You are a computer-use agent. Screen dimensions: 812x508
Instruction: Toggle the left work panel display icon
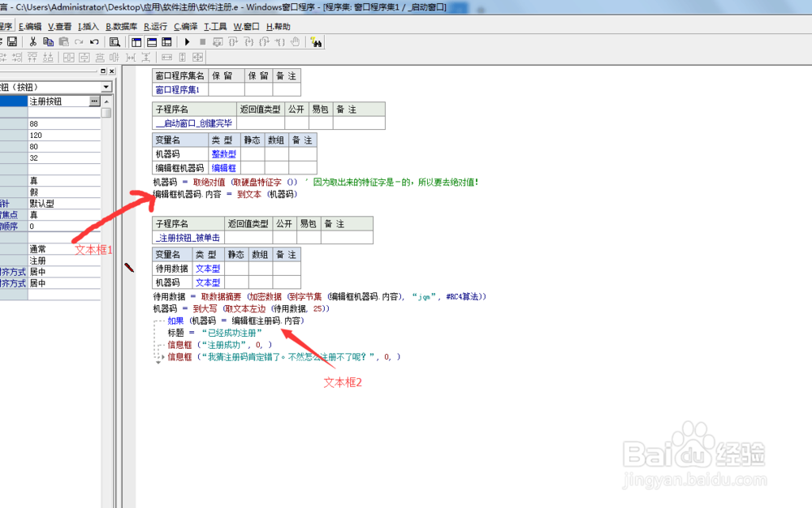(x=136, y=42)
